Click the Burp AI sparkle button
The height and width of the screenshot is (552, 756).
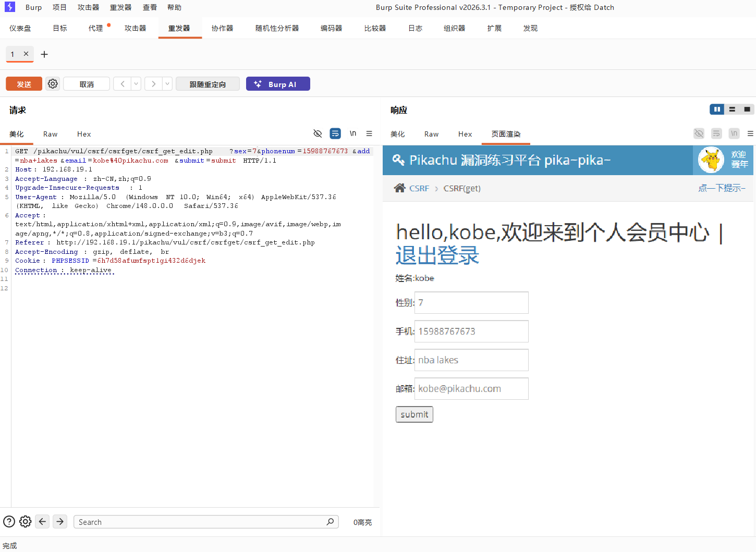[278, 84]
